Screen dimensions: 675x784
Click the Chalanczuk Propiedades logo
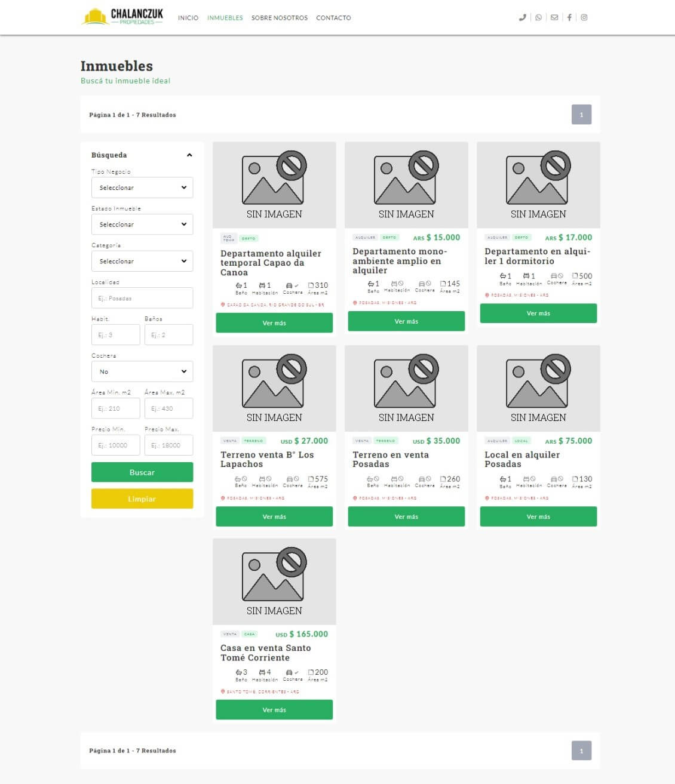pyautogui.click(x=123, y=17)
